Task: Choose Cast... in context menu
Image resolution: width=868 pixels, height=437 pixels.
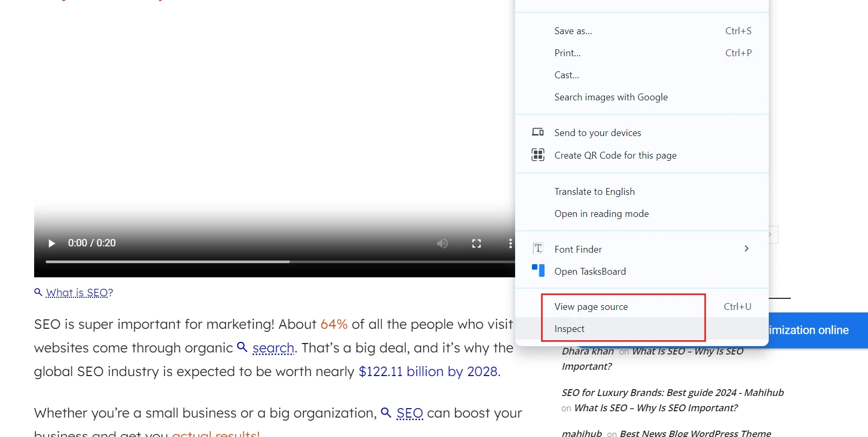Action: [x=567, y=75]
